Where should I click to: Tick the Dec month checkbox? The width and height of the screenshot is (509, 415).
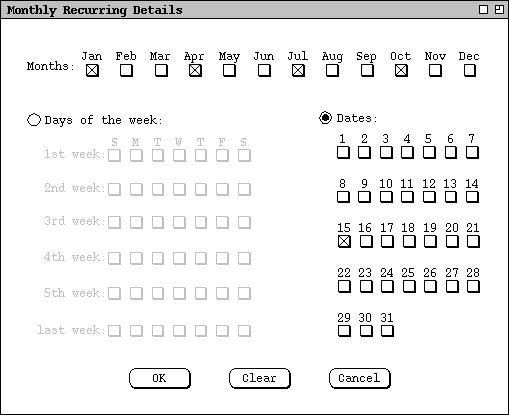(470, 71)
